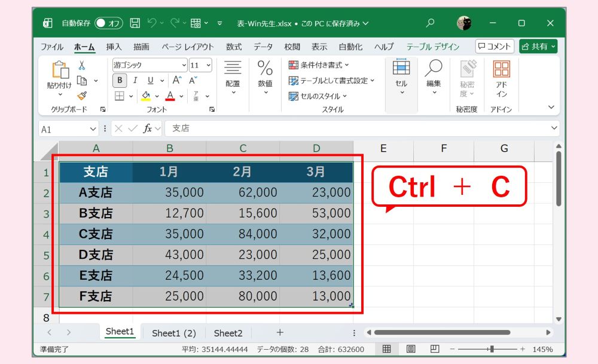Click the Insert Function fx icon
Viewport: 598px width, 364px height.
(x=147, y=129)
